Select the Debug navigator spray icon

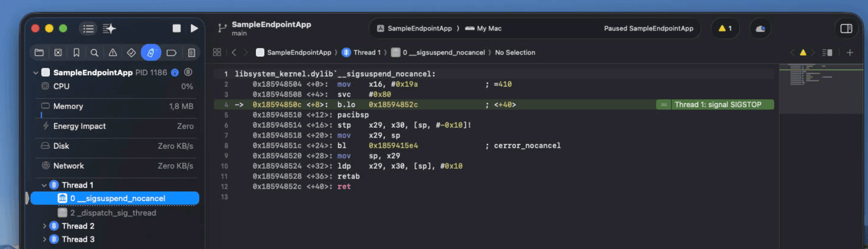[x=151, y=53]
